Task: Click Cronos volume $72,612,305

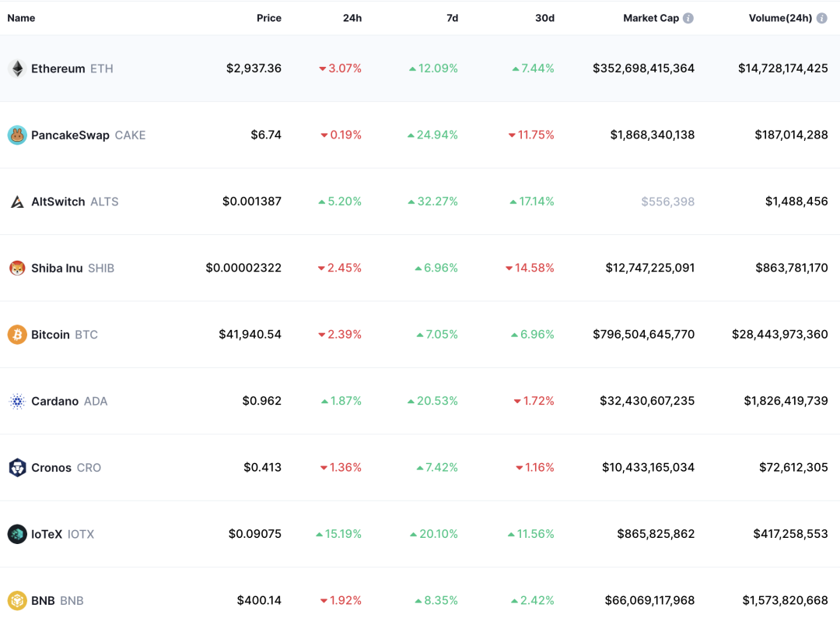Action: click(x=793, y=467)
